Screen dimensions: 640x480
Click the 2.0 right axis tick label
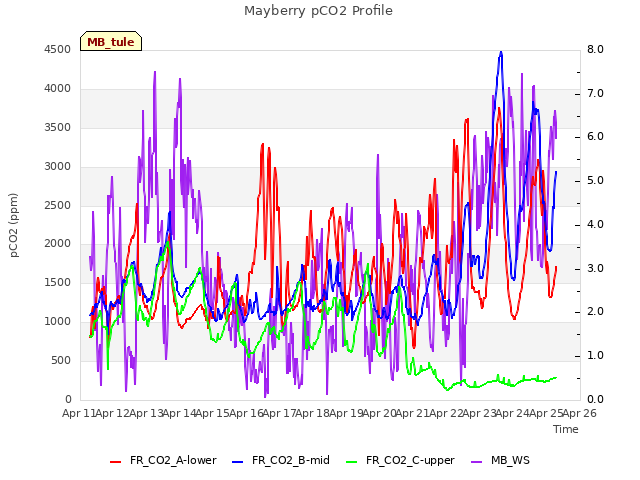point(595,311)
